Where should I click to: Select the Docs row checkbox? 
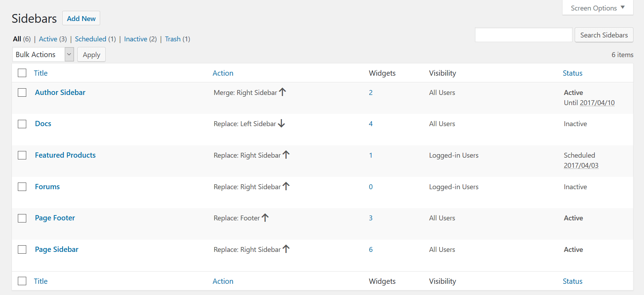(x=22, y=124)
